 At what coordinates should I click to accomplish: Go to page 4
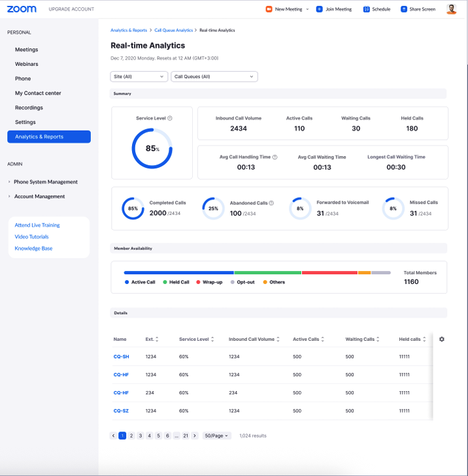tap(149, 436)
